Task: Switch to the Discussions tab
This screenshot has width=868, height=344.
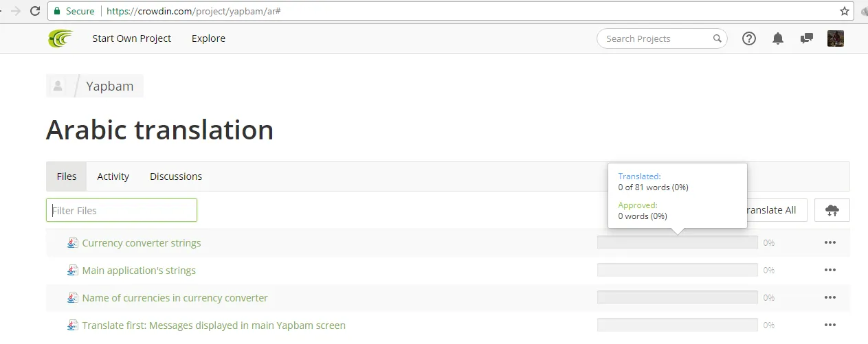Action: pos(176,176)
